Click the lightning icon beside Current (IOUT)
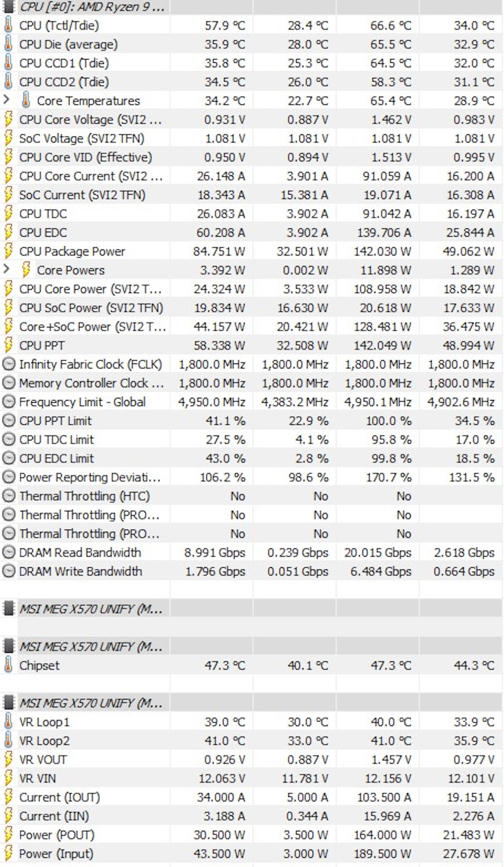 click(7, 797)
